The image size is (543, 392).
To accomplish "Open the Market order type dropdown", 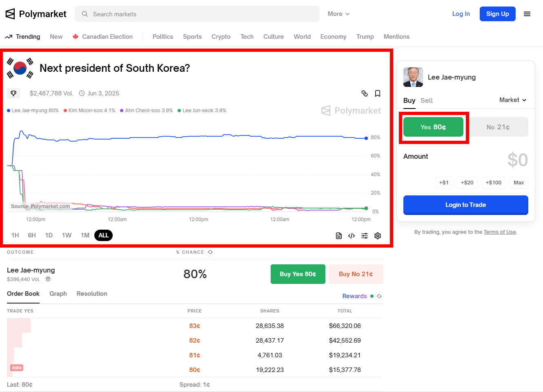I will pos(513,100).
